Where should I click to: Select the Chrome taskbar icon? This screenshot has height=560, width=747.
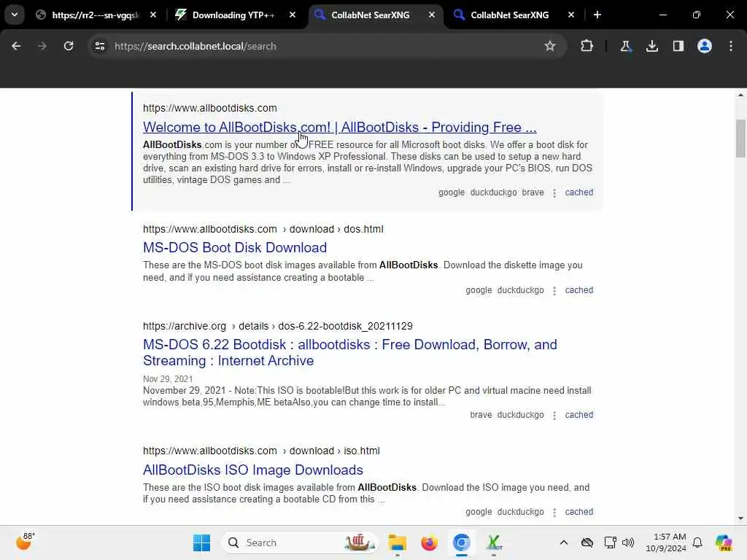pos(461,542)
